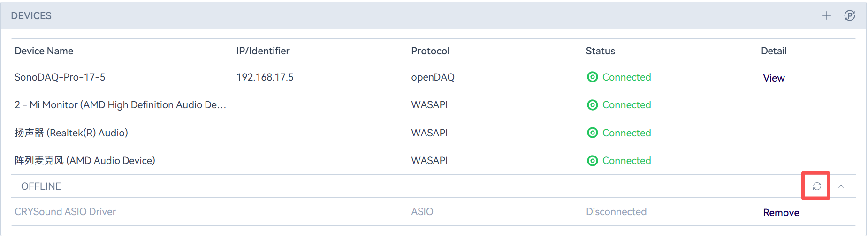Click the plus icon to add a device
The image size is (868, 238).
click(x=827, y=15)
